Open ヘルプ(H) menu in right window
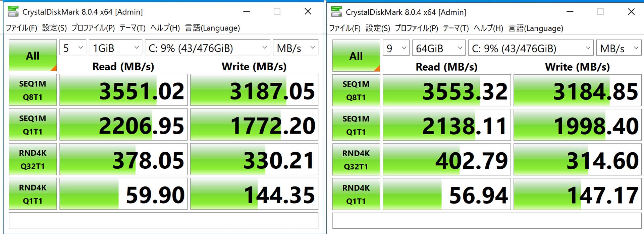The image size is (644, 234). [x=488, y=28]
